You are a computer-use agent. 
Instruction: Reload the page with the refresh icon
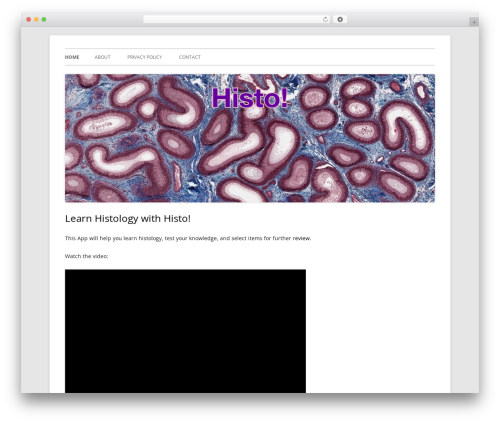(325, 19)
